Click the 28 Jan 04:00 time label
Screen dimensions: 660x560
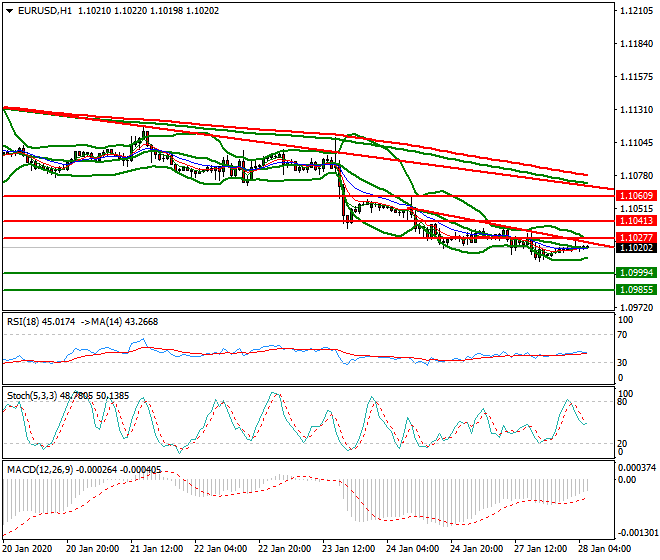click(x=604, y=549)
